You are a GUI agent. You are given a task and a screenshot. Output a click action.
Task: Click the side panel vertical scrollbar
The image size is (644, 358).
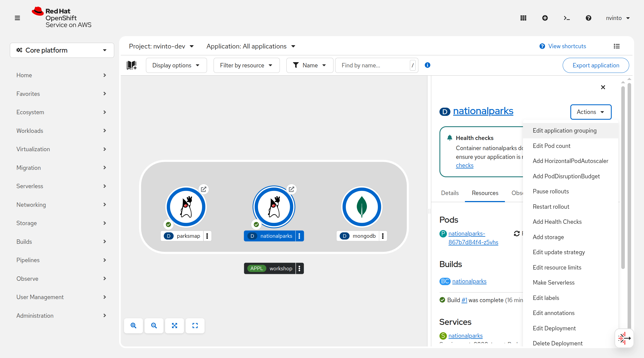pos(623,177)
